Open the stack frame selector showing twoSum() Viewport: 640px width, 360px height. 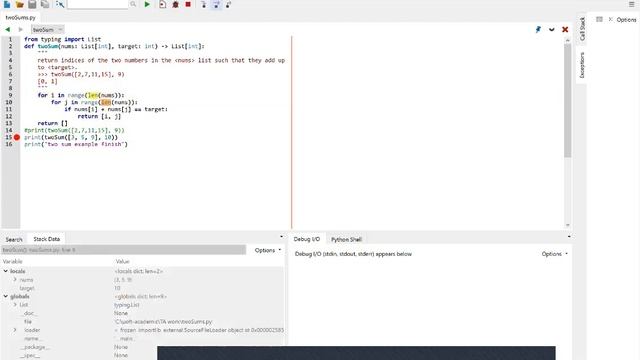click(x=124, y=250)
